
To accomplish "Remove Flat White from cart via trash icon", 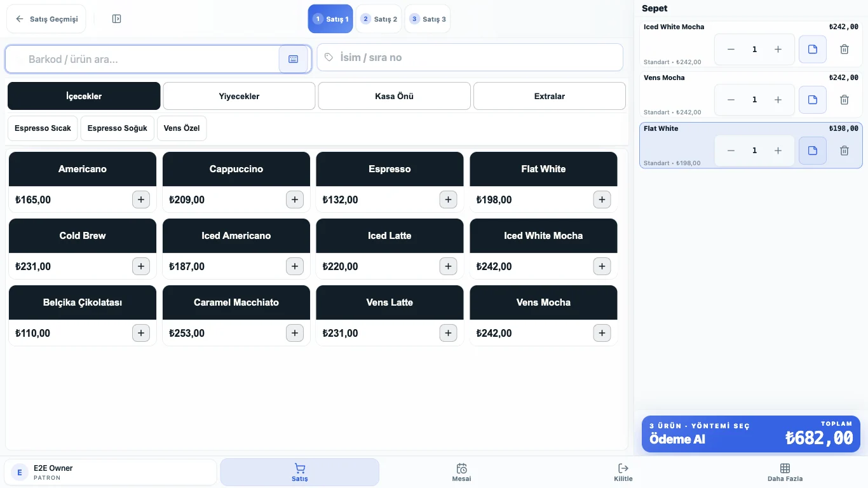I will click(844, 151).
